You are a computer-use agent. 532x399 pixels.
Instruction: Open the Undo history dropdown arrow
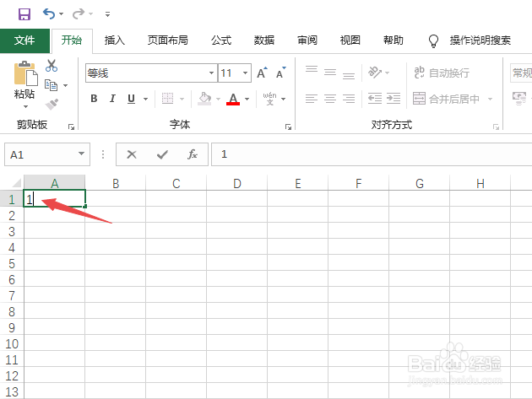61,13
